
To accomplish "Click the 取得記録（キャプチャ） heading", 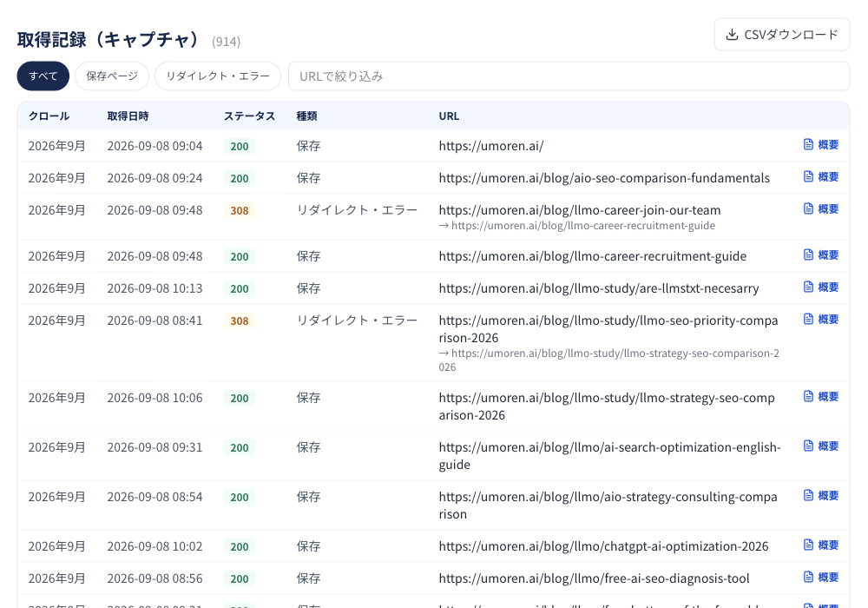I will coord(108,39).
